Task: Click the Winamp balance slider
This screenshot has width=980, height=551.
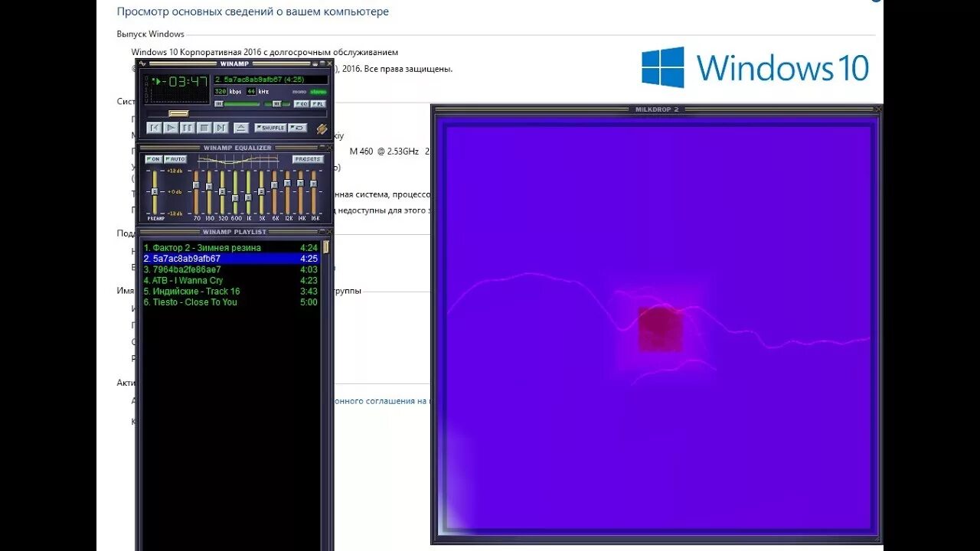Action: 277,103
